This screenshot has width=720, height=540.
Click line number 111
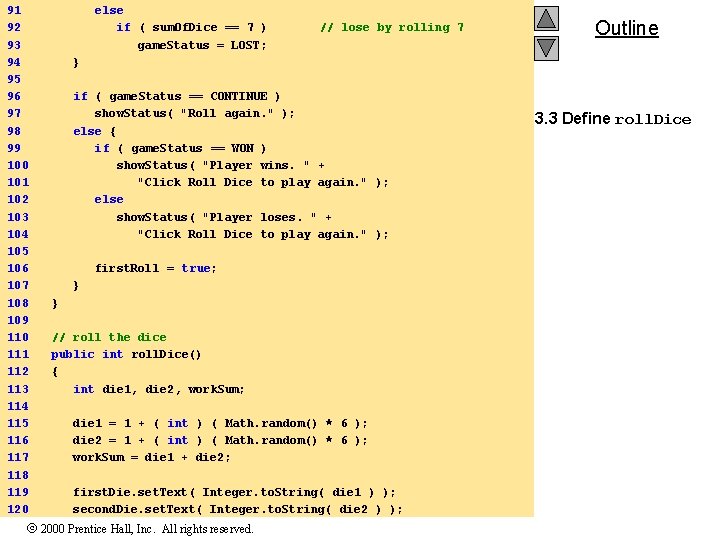18,354
